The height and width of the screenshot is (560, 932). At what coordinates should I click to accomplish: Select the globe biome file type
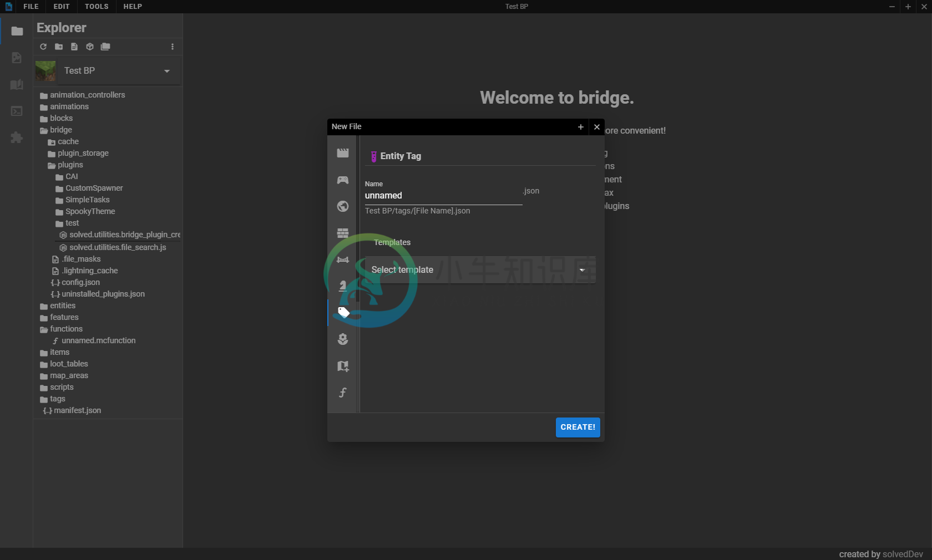tap(343, 206)
